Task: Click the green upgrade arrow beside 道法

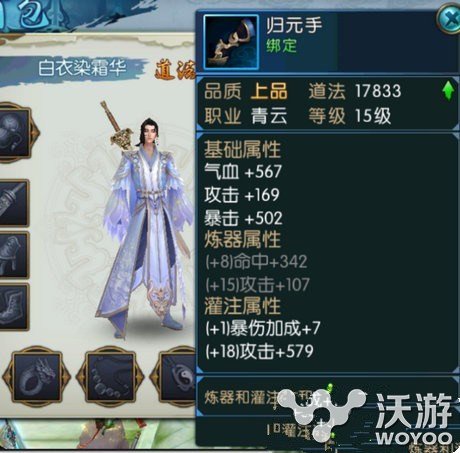Action: (x=448, y=91)
